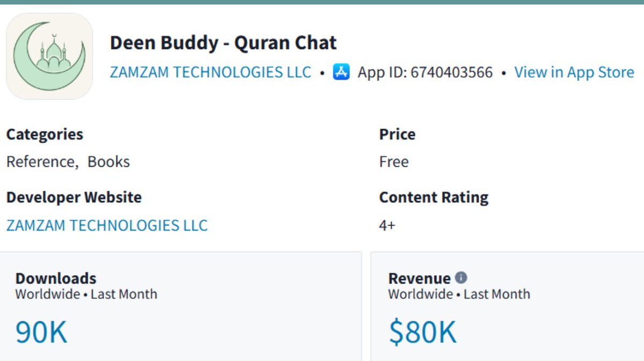The image size is (644, 361).
Task: Click the App ID 6740403566 text
Action: (425, 72)
